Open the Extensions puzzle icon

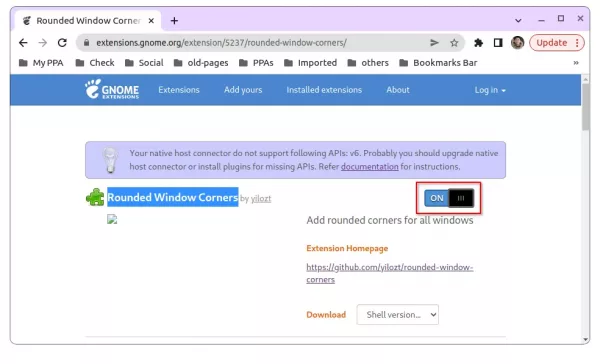478,43
